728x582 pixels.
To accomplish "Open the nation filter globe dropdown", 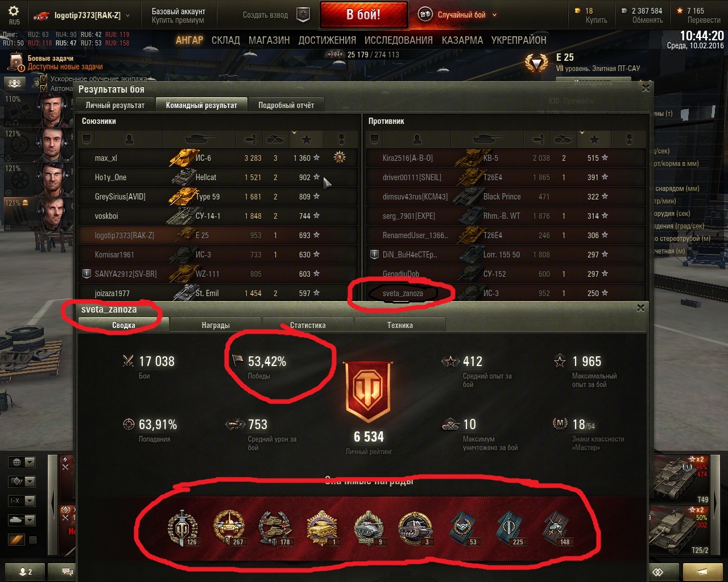I will click(22, 462).
